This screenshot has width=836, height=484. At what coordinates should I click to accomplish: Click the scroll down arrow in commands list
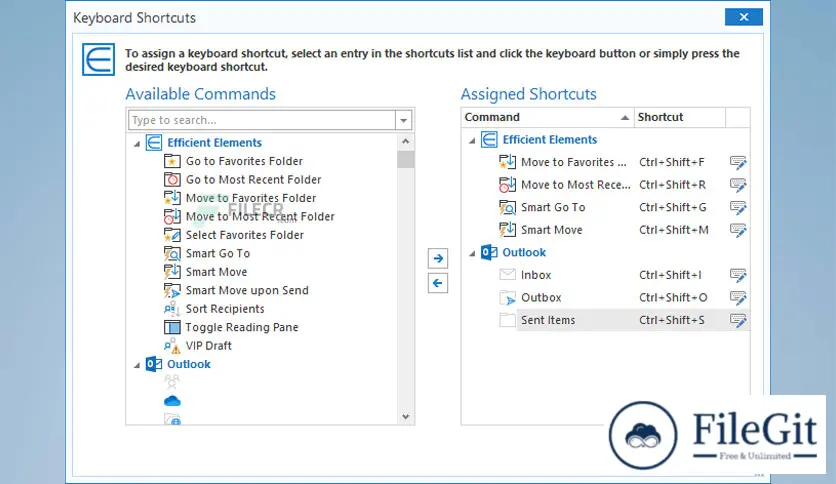point(406,417)
